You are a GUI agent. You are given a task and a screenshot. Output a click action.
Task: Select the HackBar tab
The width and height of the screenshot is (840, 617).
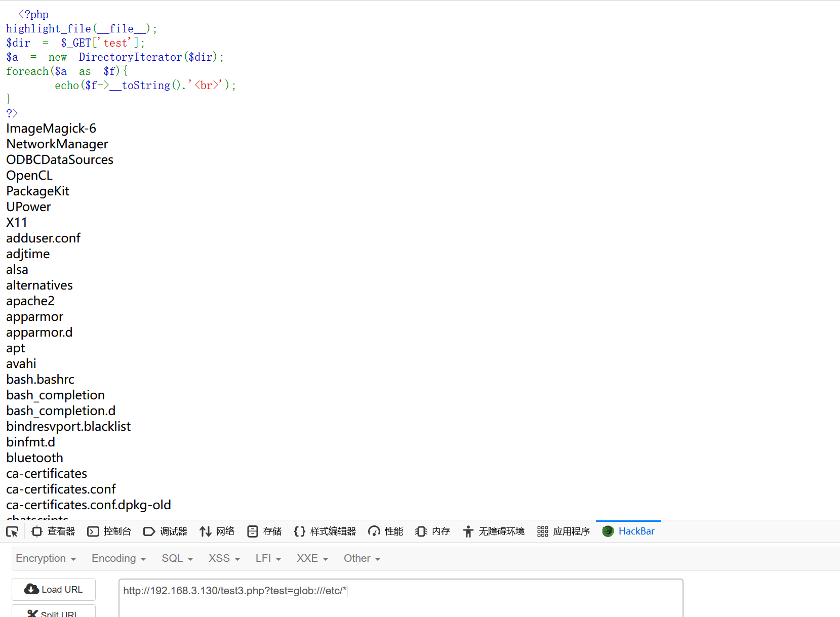point(628,531)
